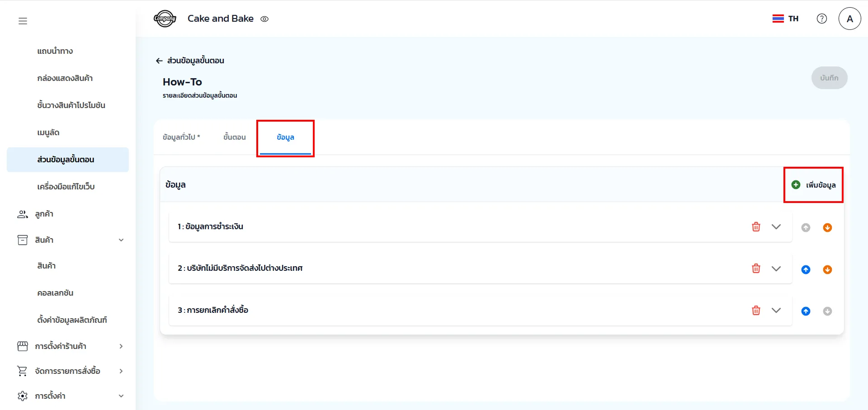Viewport: 868px width, 410px height.
Task: Expand the ข้อมูลการชำระเงิน row chevron
Action: point(776,227)
